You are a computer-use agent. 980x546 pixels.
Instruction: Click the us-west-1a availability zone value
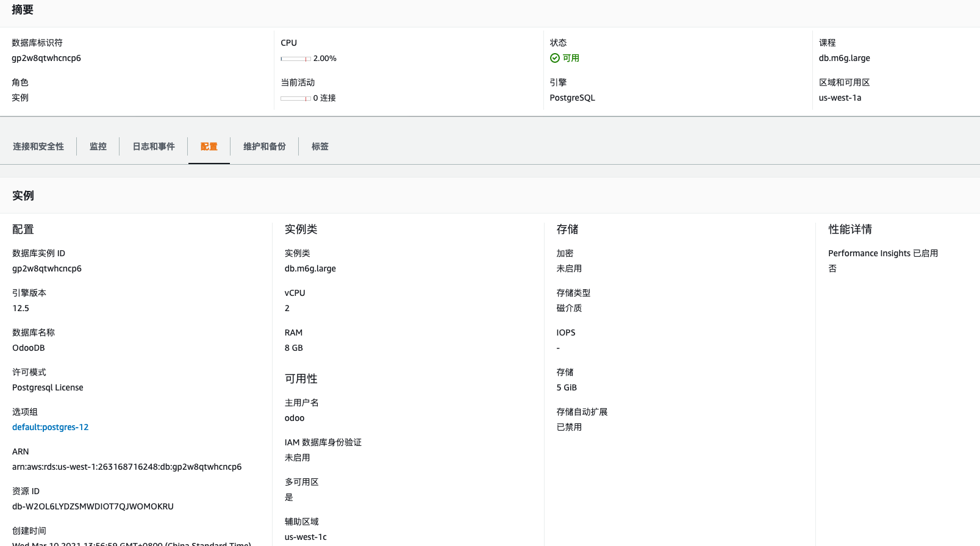click(x=840, y=98)
